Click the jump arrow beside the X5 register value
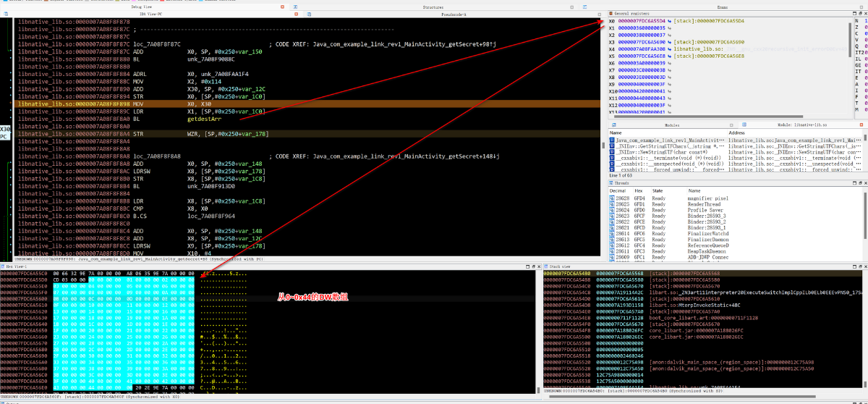 pos(669,56)
